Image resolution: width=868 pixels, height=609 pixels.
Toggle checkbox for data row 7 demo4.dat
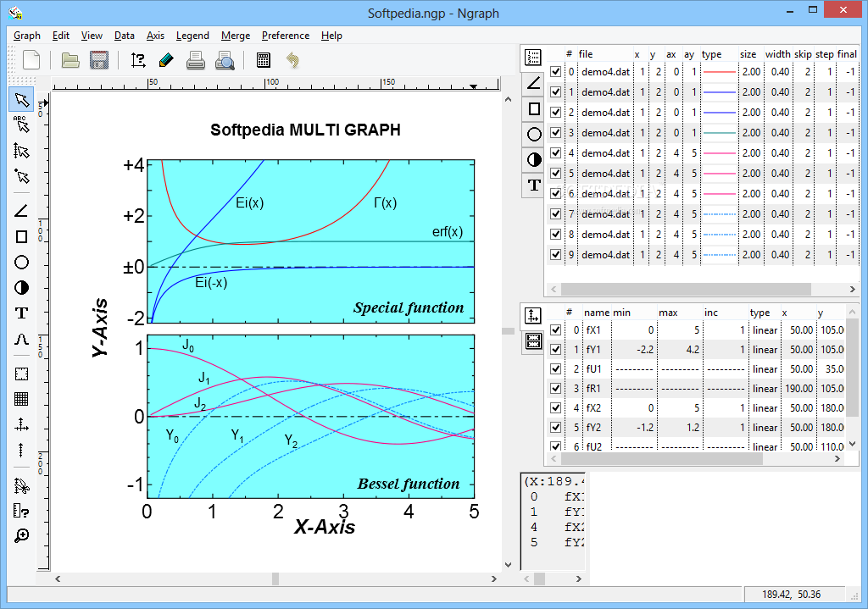pyautogui.click(x=556, y=213)
